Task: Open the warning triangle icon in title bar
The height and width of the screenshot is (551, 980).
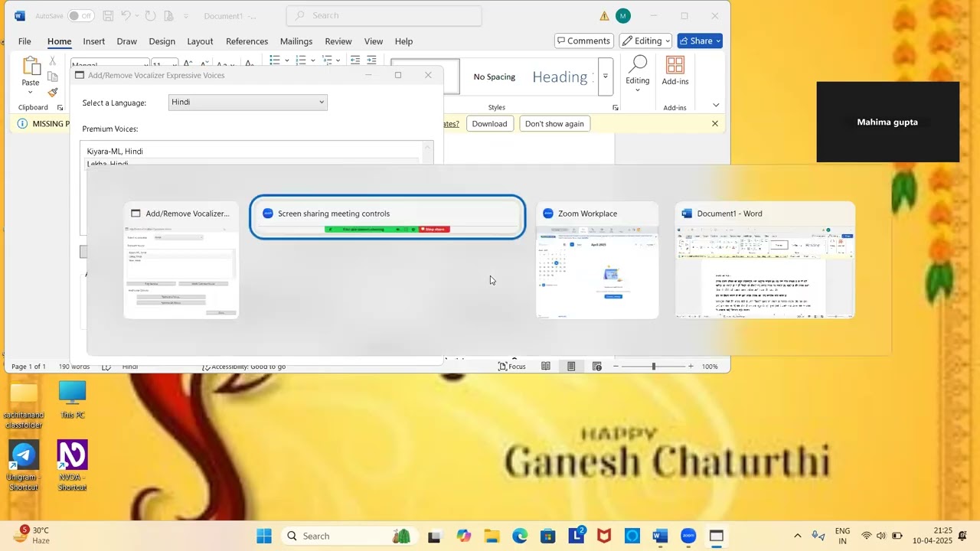Action: [x=604, y=16]
